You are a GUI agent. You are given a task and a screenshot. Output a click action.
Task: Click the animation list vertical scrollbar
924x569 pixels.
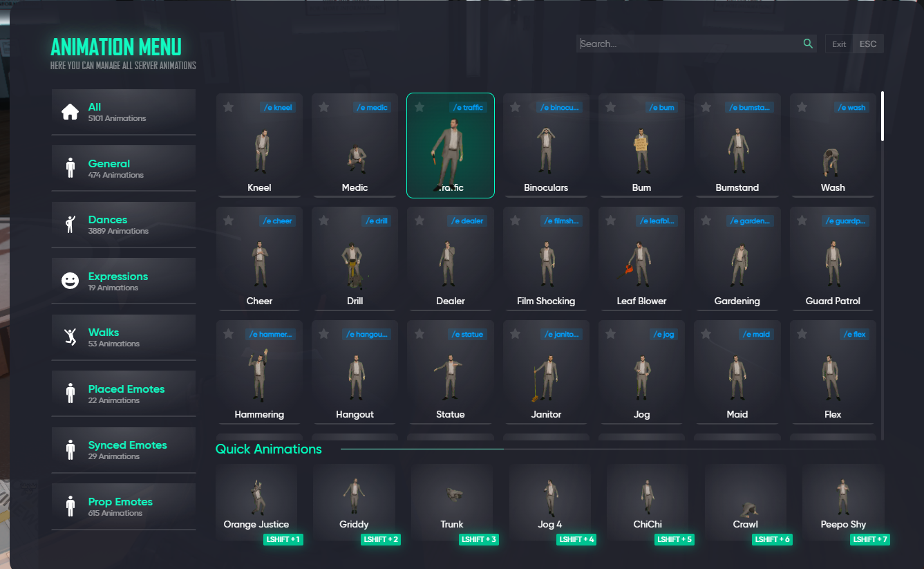(883, 116)
